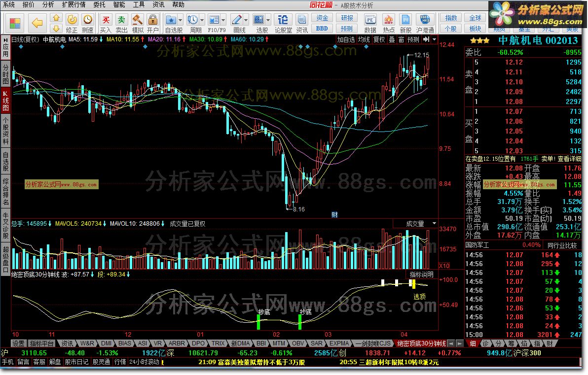Click the 资金 toolbar button
Screen dimensions: 588x375
[x=322, y=18]
